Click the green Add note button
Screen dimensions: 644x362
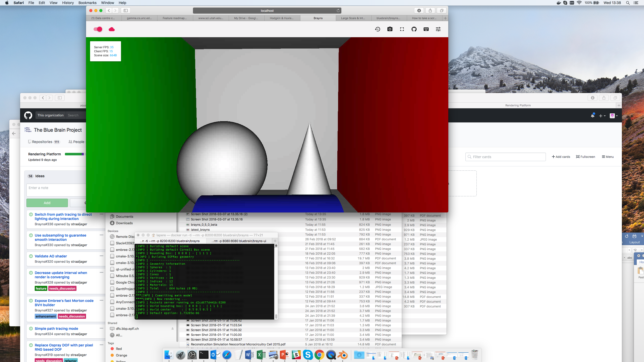click(x=47, y=203)
